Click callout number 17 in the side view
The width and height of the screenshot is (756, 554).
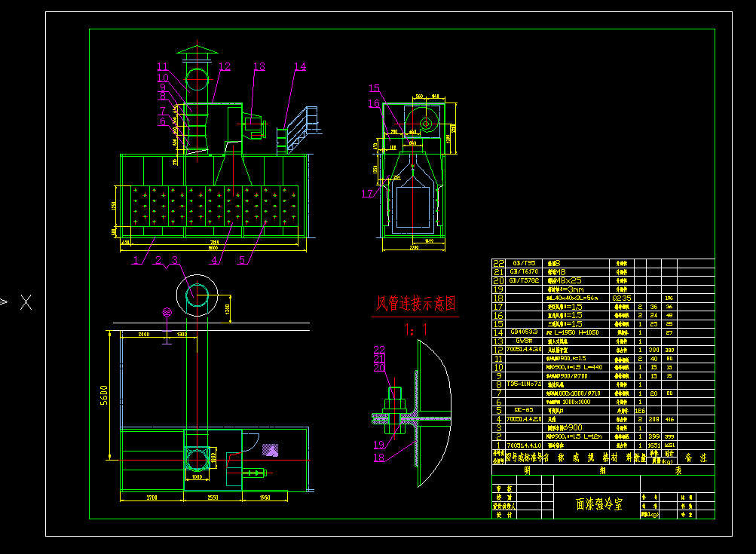[366, 194]
